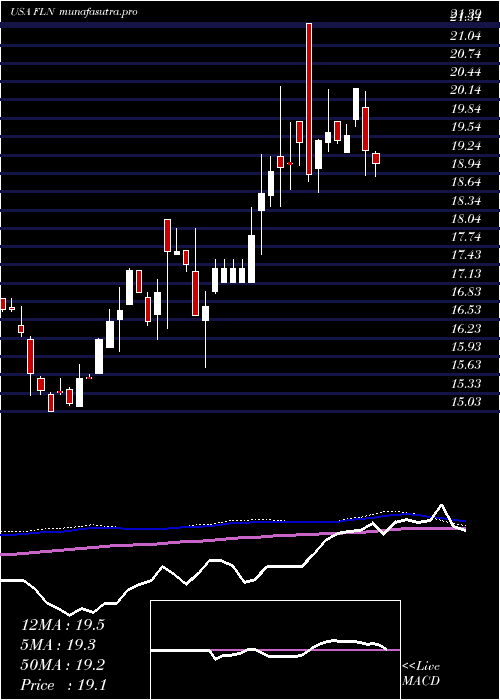
Task: Click the 20.44 price axis label
Action: point(466,72)
